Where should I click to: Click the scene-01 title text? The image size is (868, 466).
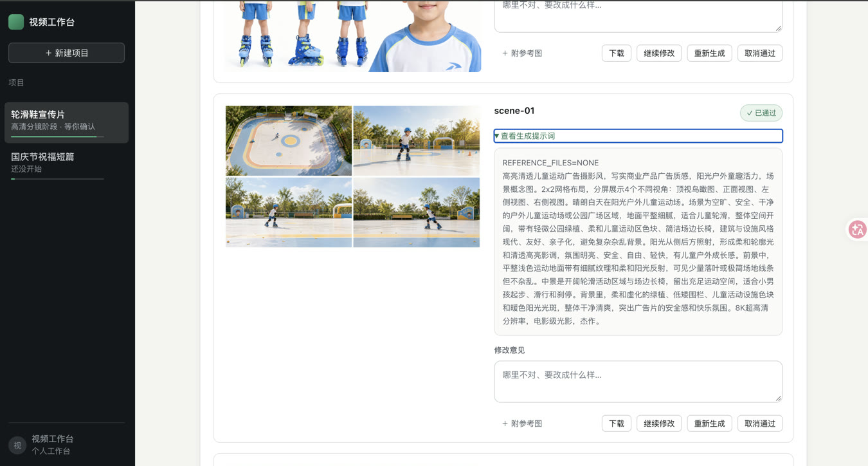click(514, 111)
